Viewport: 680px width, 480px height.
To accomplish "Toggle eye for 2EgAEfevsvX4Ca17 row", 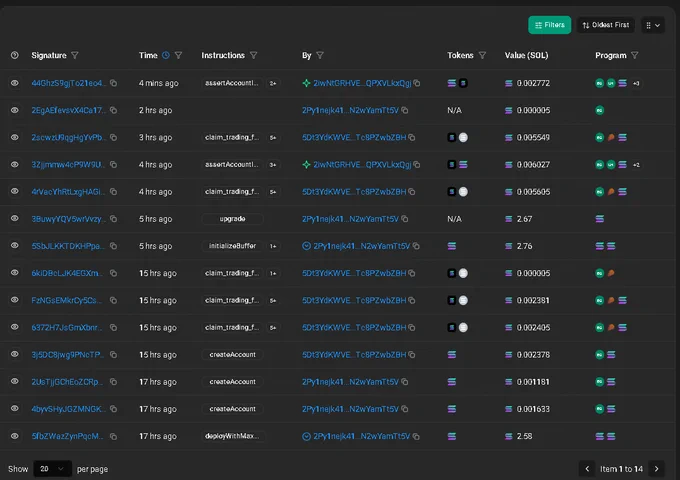I will (x=15, y=110).
